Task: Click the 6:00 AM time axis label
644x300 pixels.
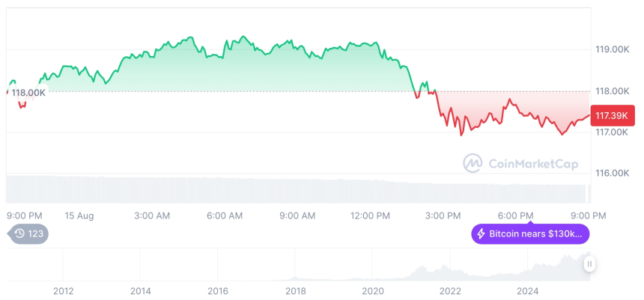Action: click(225, 215)
